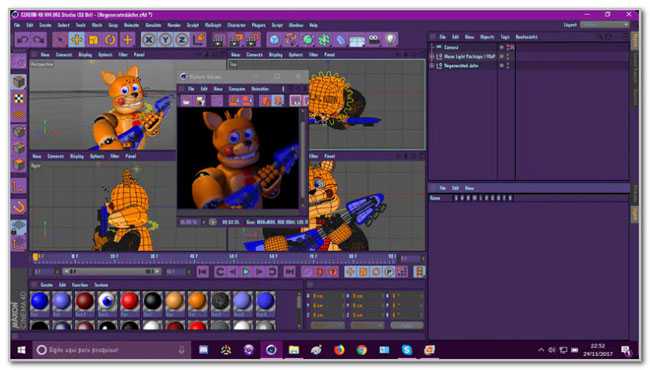This screenshot has width=650, height=370.
Task: Add a light object from toolbar
Action: tap(390, 40)
